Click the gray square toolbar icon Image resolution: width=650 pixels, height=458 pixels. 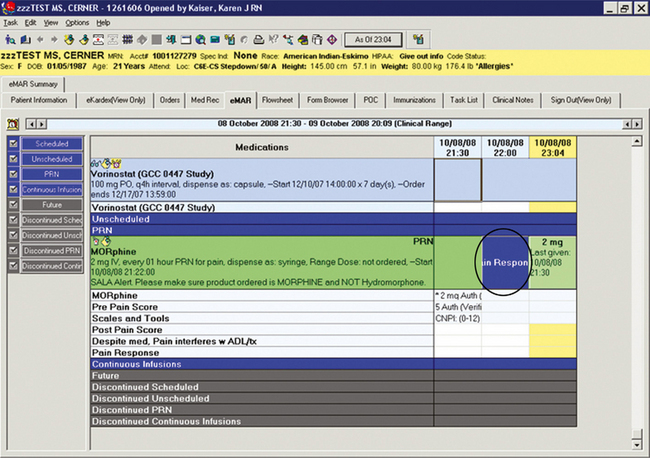[x=156, y=39]
